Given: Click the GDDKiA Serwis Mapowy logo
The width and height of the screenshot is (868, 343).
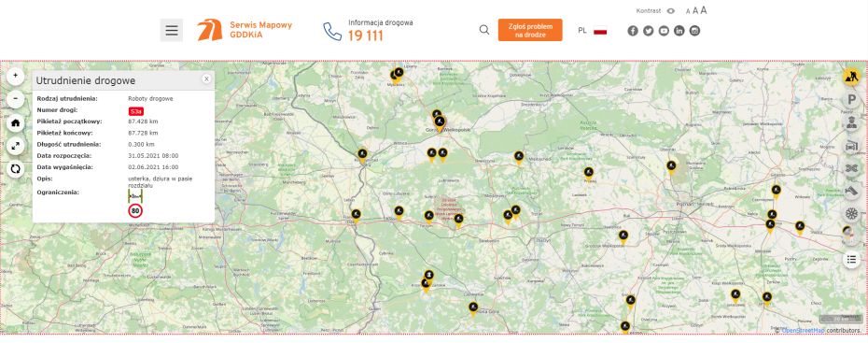Looking at the screenshot, I should click(x=245, y=30).
